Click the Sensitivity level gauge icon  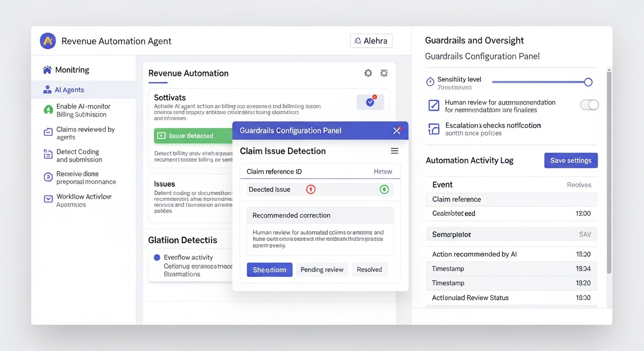point(430,82)
